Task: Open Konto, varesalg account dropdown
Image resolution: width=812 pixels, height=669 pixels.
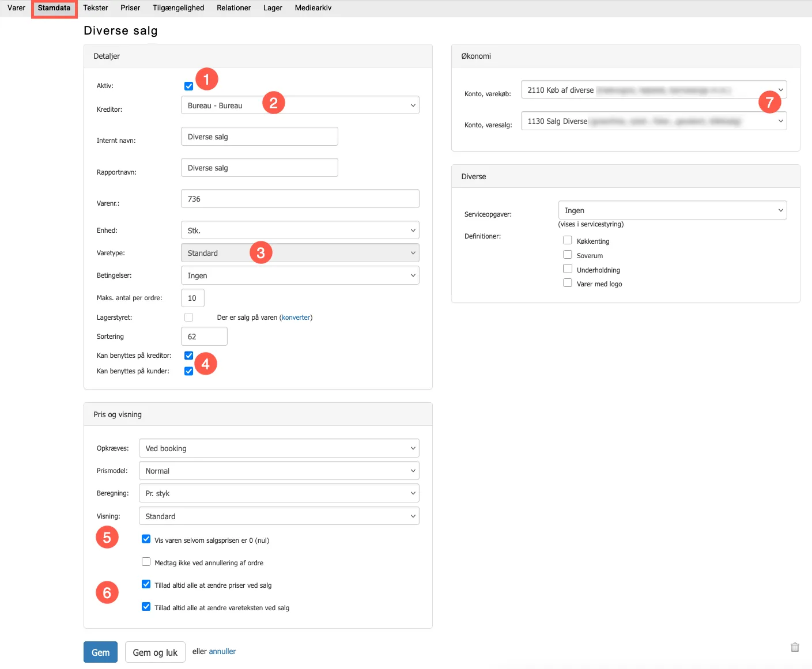Action: coord(654,121)
